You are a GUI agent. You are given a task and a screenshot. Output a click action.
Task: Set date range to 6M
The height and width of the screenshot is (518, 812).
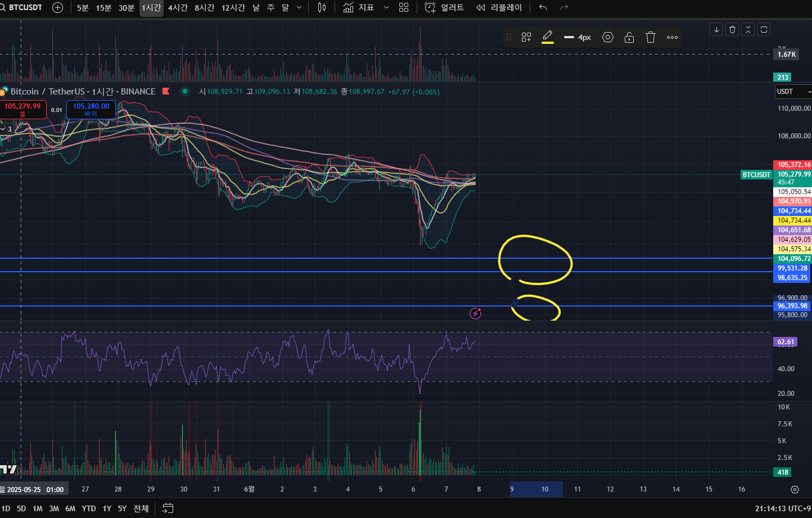[70, 508]
